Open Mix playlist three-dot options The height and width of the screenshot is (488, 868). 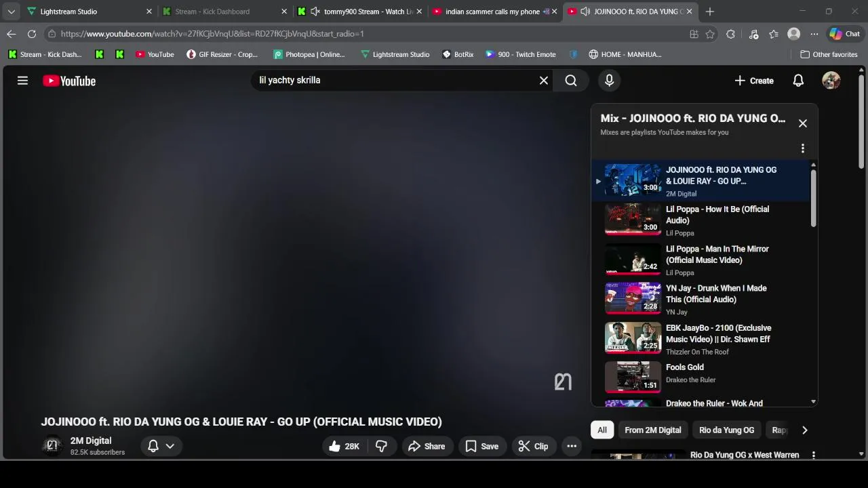pos(802,148)
